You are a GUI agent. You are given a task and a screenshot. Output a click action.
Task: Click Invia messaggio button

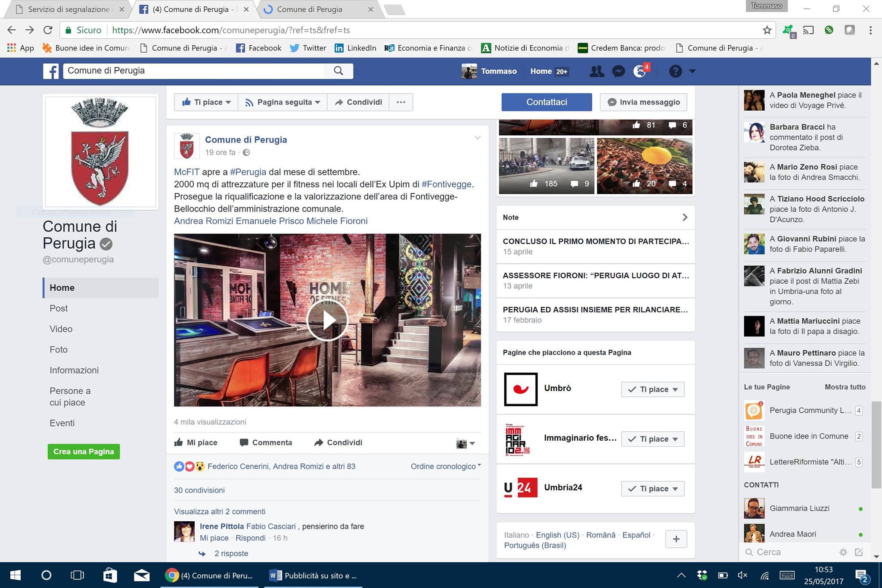coord(643,102)
